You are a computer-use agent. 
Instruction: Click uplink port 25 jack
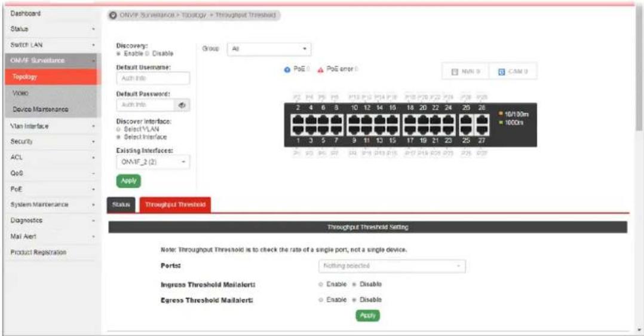[466, 130]
